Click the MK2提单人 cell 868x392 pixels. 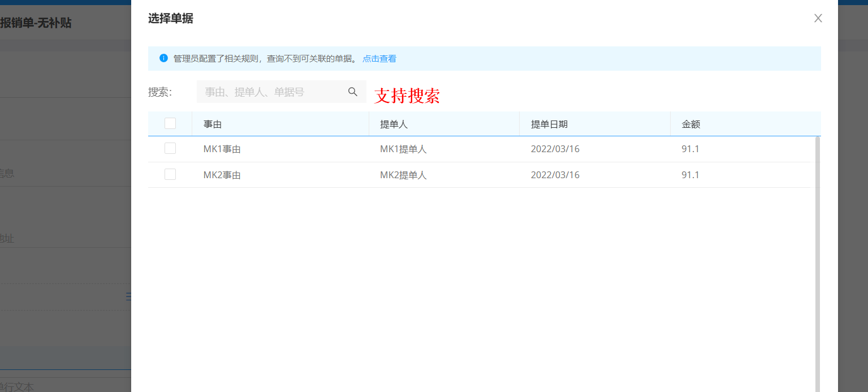click(403, 175)
